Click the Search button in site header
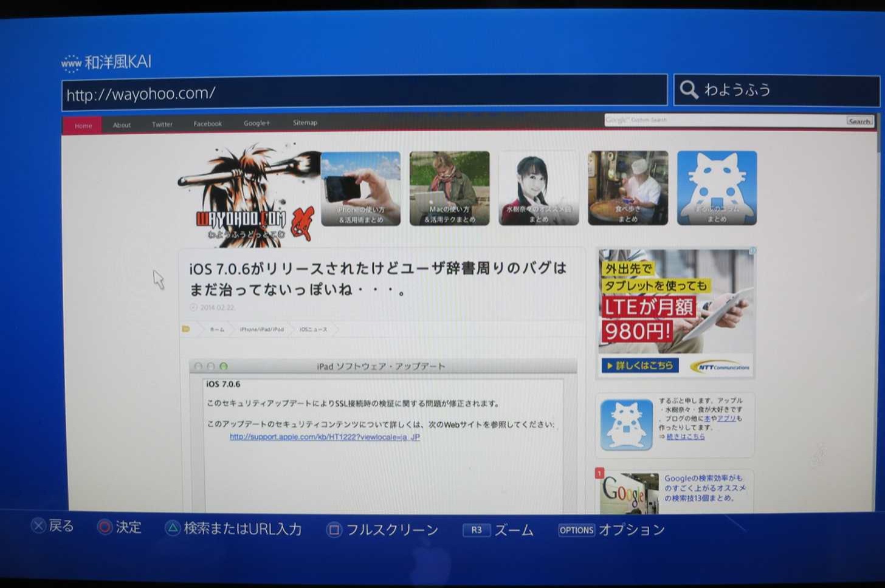885x588 pixels. click(x=859, y=121)
